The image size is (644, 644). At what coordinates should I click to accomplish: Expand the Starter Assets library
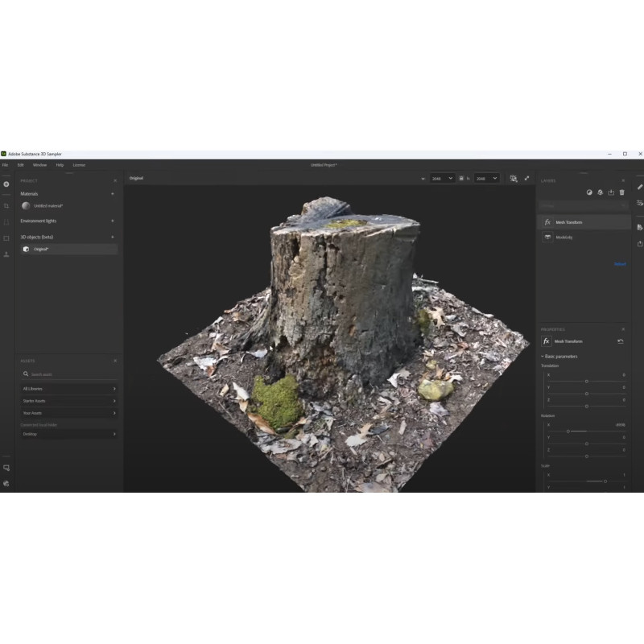68,401
